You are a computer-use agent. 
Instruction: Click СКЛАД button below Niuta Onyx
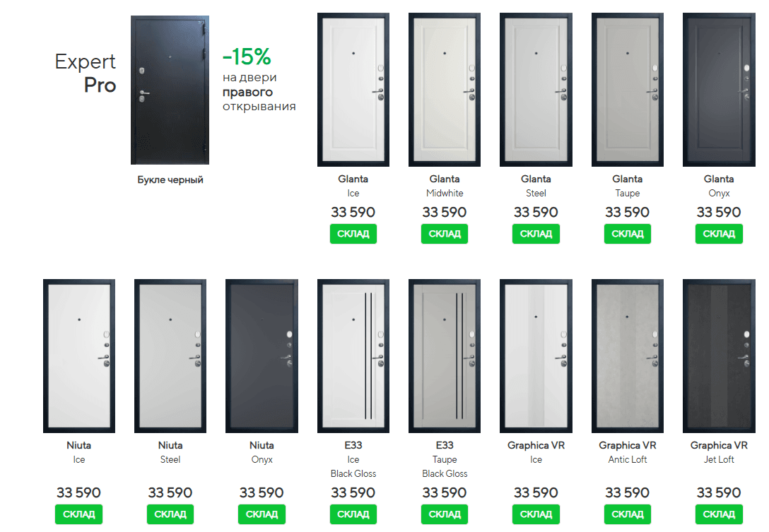click(262, 514)
